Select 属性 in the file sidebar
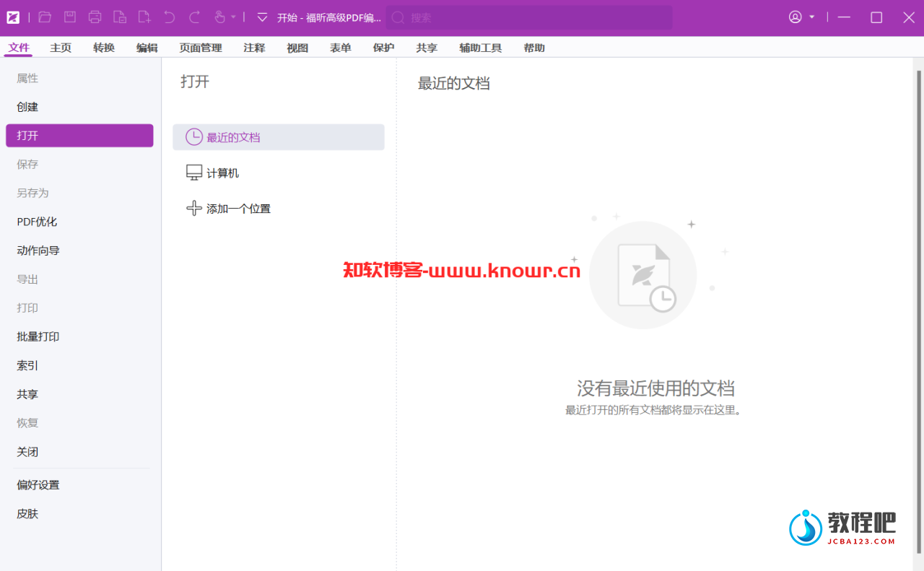This screenshot has height=571, width=924. pyautogui.click(x=79, y=78)
